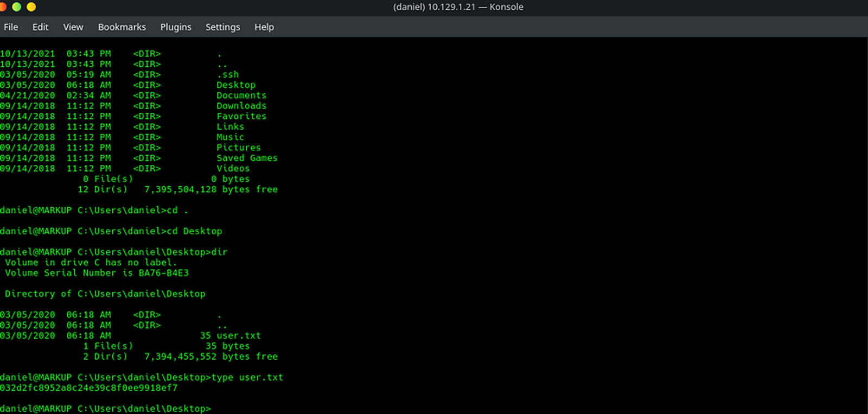Open the File menu
The image size is (868, 414).
(11, 27)
